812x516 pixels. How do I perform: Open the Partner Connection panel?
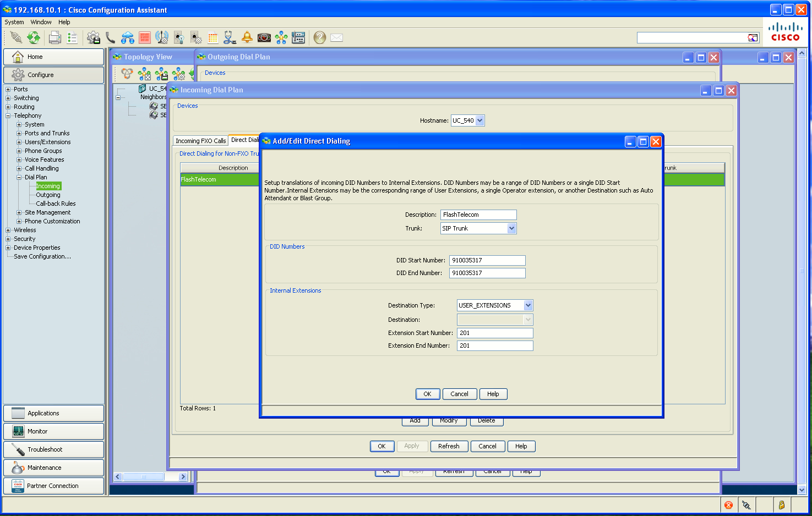[54, 486]
